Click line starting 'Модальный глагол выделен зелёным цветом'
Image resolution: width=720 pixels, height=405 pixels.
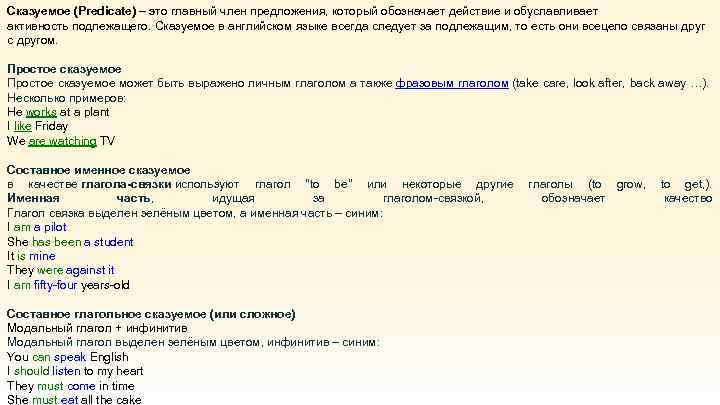click(193, 343)
